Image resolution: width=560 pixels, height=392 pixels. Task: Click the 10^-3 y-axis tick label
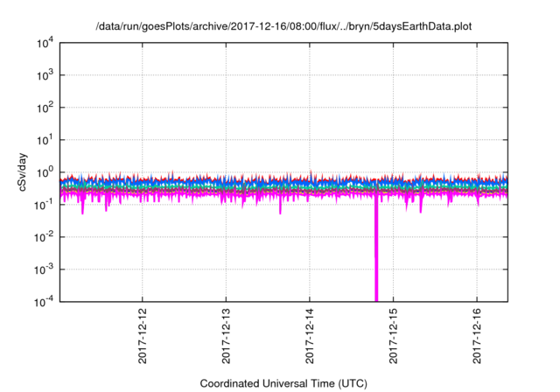click(x=45, y=269)
